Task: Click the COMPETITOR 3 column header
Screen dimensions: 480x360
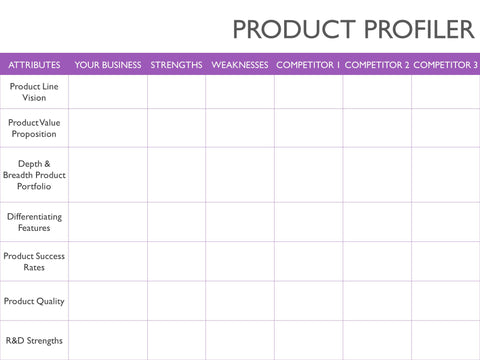Action: tap(446, 65)
